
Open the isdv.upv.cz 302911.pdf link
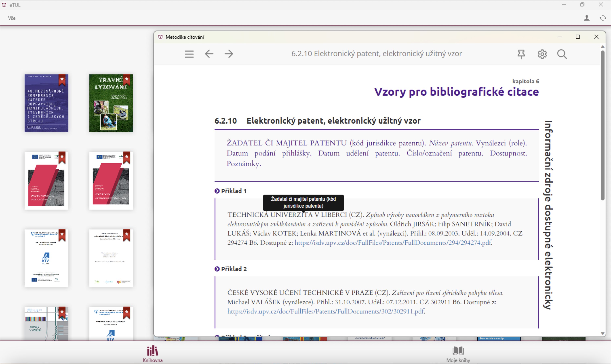point(326,311)
